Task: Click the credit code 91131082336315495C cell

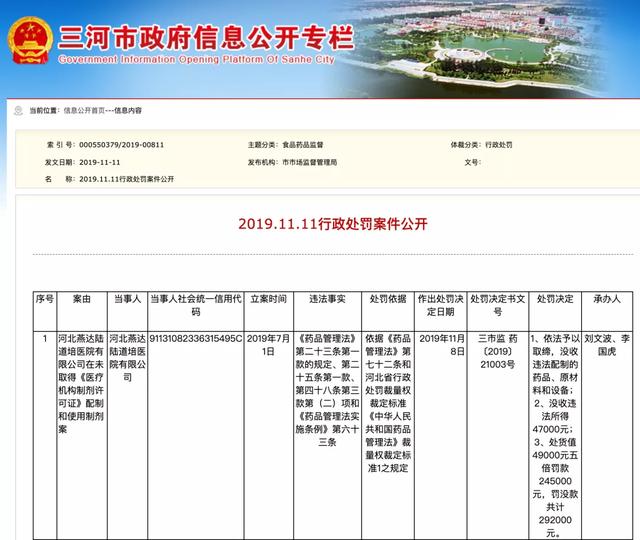Action: click(196, 340)
